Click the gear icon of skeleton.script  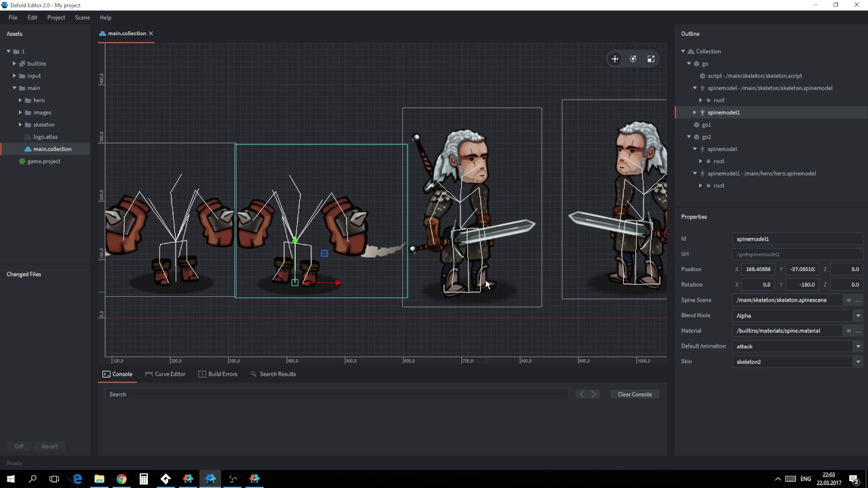click(x=702, y=76)
